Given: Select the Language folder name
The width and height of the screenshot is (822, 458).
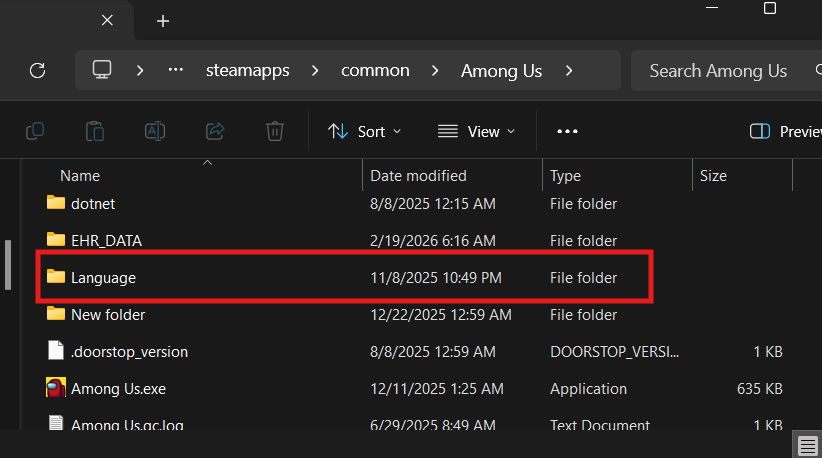Looking at the screenshot, I should 103,278.
